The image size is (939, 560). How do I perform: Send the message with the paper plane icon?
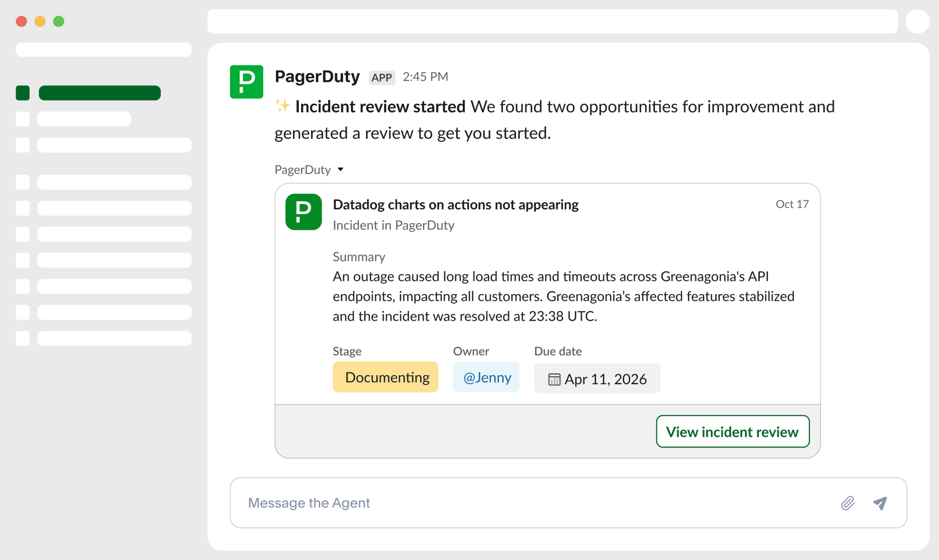coord(880,503)
